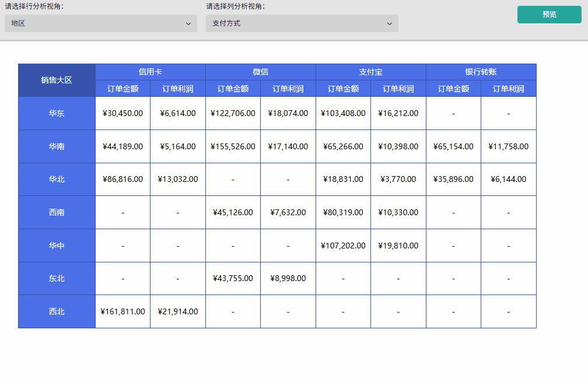Click the ¥161,811.00 cell

pos(123,311)
